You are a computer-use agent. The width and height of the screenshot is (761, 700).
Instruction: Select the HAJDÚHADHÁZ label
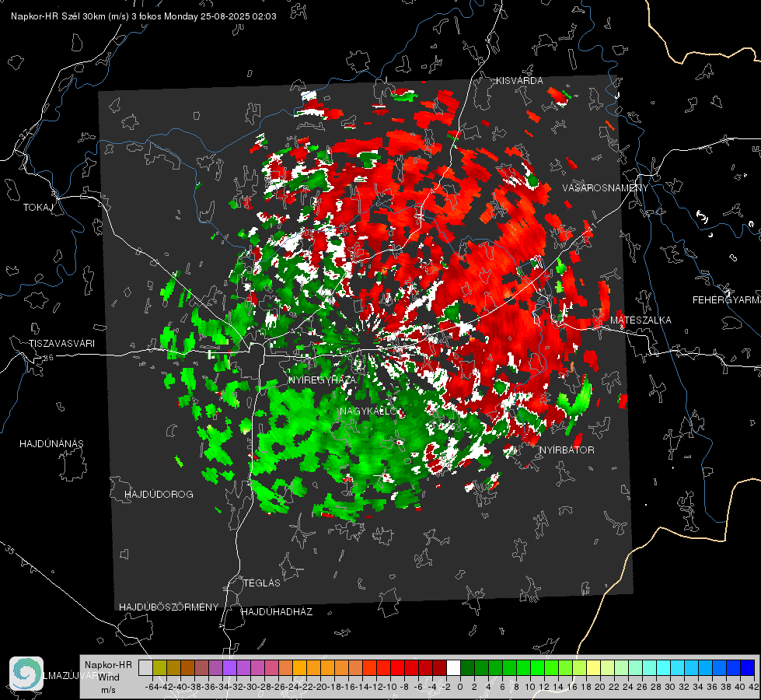(x=277, y=612)
